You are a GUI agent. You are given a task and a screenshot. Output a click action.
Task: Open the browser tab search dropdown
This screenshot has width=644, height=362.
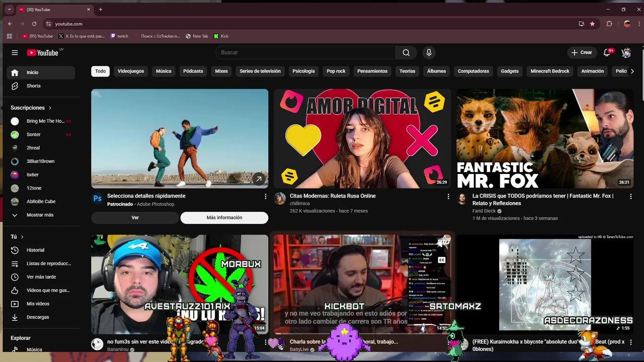click(9, 10)
